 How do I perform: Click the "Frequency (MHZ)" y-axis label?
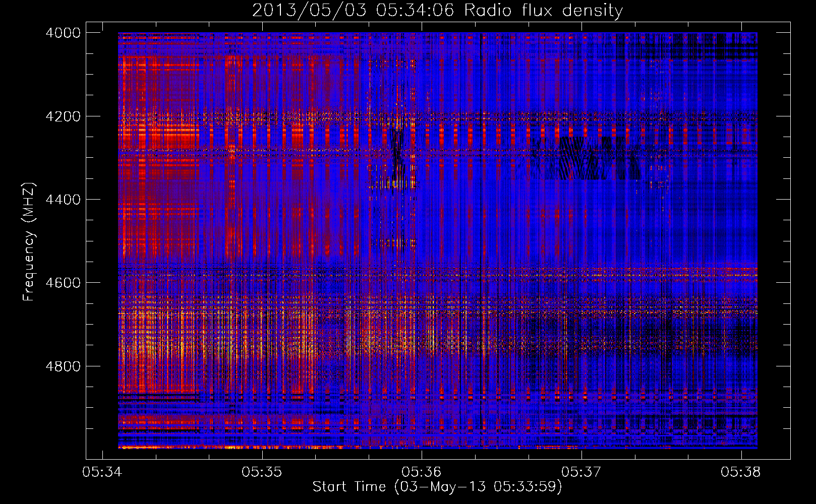click(29, 241)
